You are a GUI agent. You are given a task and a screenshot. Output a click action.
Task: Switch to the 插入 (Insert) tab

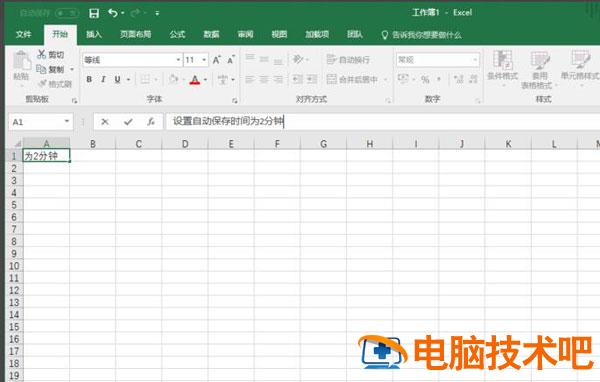94,34
